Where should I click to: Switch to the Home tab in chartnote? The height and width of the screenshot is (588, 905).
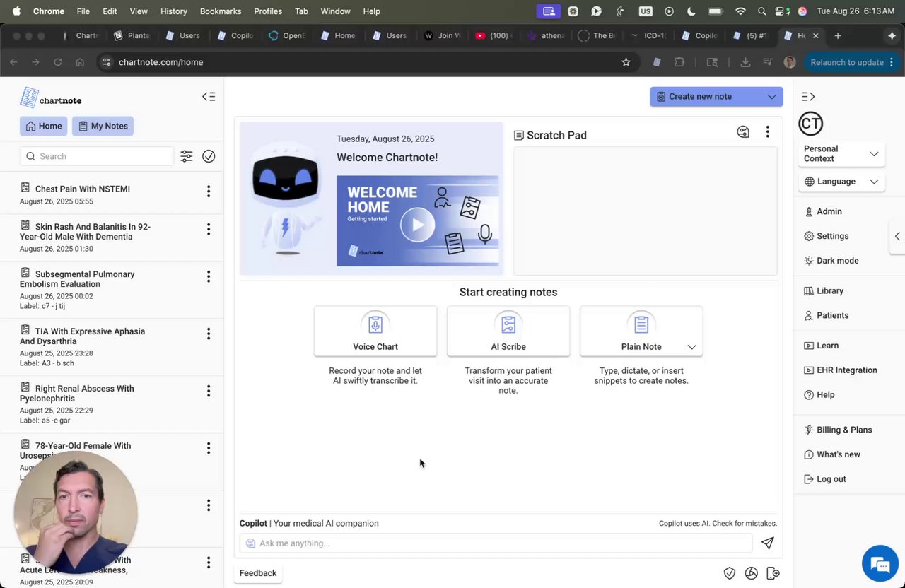click(44, 127)
